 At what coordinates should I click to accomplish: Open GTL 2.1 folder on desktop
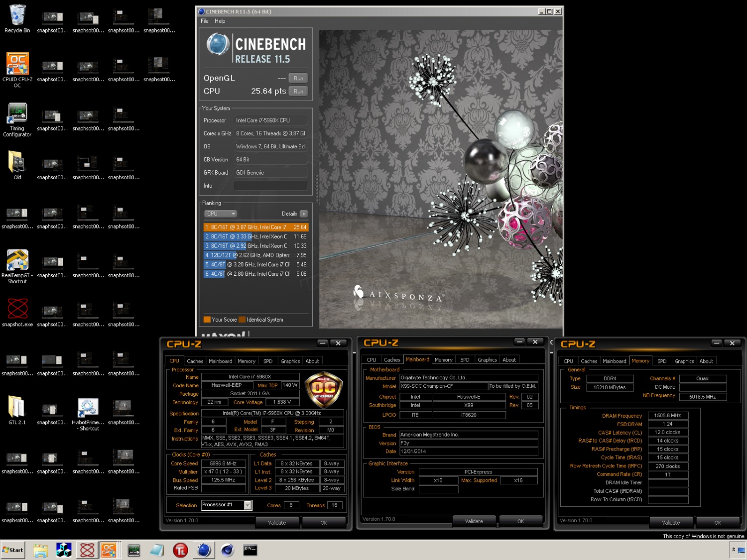(x=17, y=410)
